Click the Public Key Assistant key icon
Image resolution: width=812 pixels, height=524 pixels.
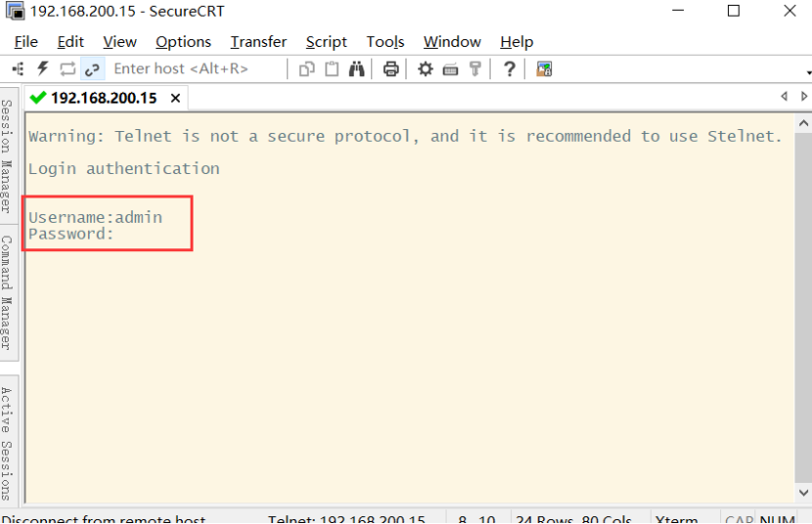pyautogui.click(x=475, y=69)
